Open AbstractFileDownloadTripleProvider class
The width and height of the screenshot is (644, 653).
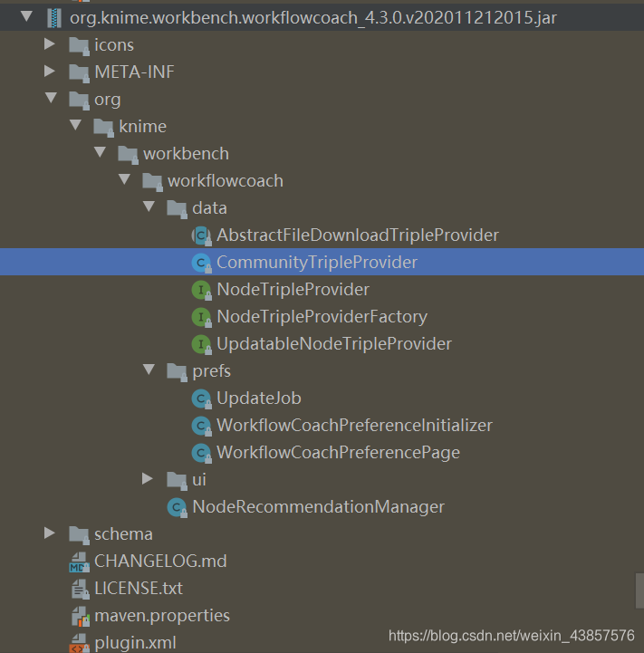(358, 235)
